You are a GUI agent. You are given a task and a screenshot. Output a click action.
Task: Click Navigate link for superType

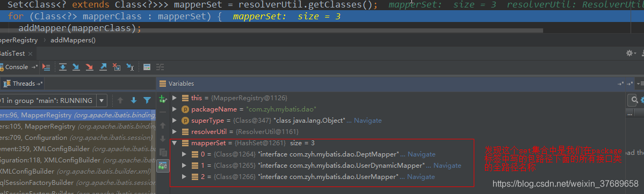pos(368,121)
